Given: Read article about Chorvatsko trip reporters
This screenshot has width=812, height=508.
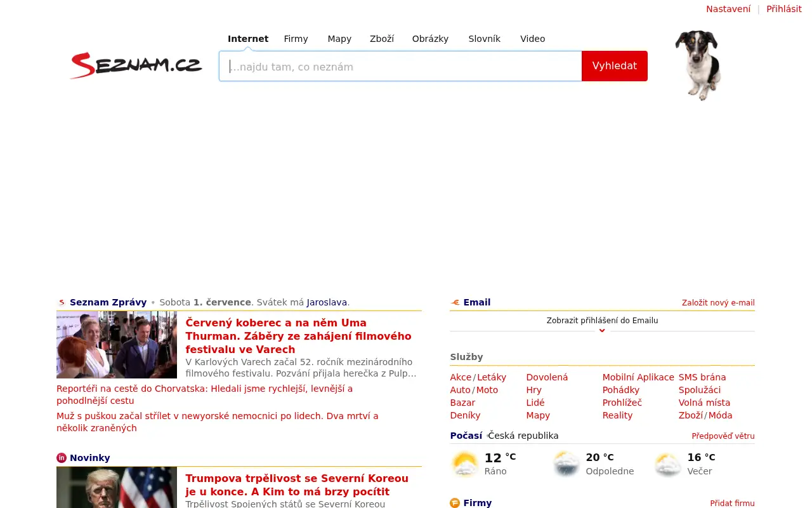Looking at the screenshot, I should (x=205, y=394).
